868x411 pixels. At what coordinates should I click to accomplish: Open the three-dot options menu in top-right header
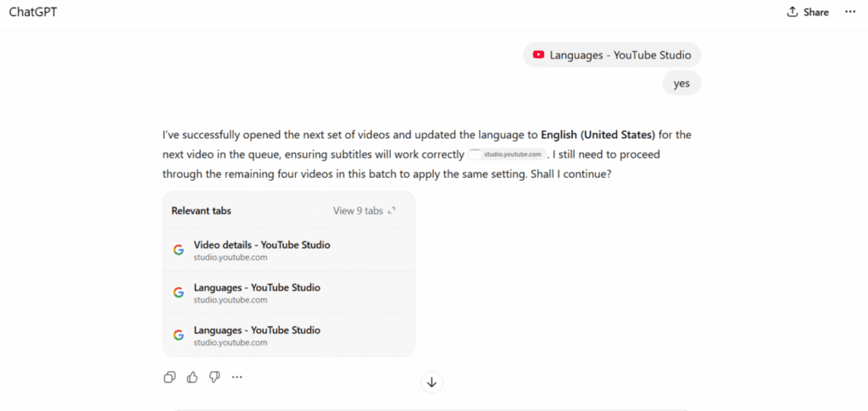click(x=850, y=12)
